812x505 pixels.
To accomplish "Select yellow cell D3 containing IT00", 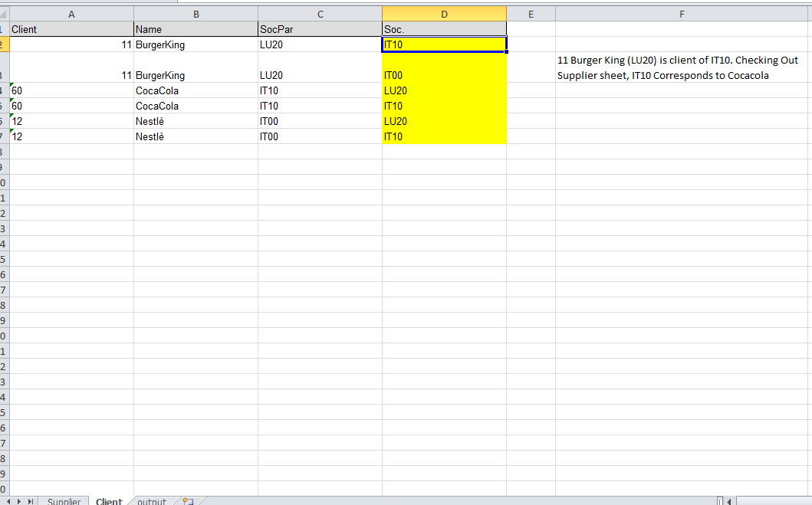I will [444, 67].
